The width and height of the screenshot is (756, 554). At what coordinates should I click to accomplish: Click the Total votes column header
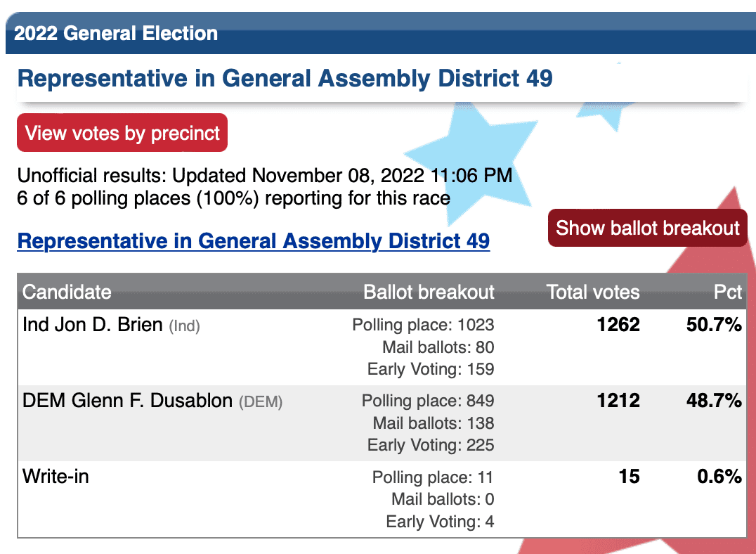coord(592,292)
